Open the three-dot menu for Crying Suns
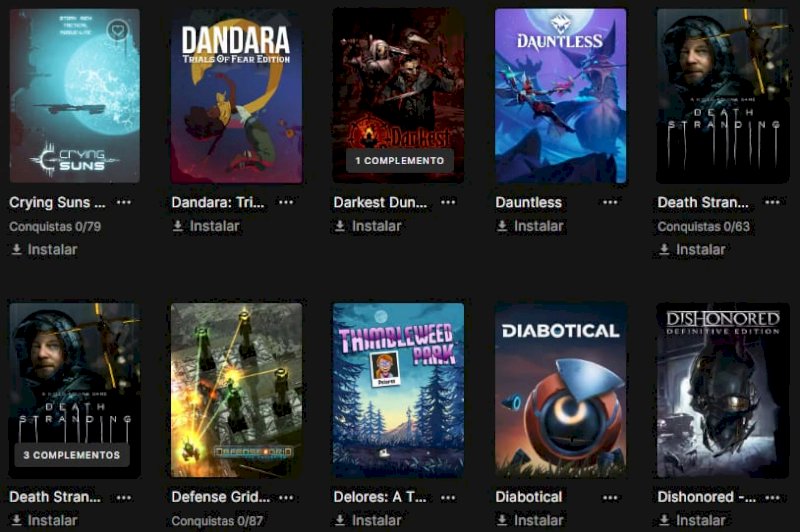 (x=123, y=202)
